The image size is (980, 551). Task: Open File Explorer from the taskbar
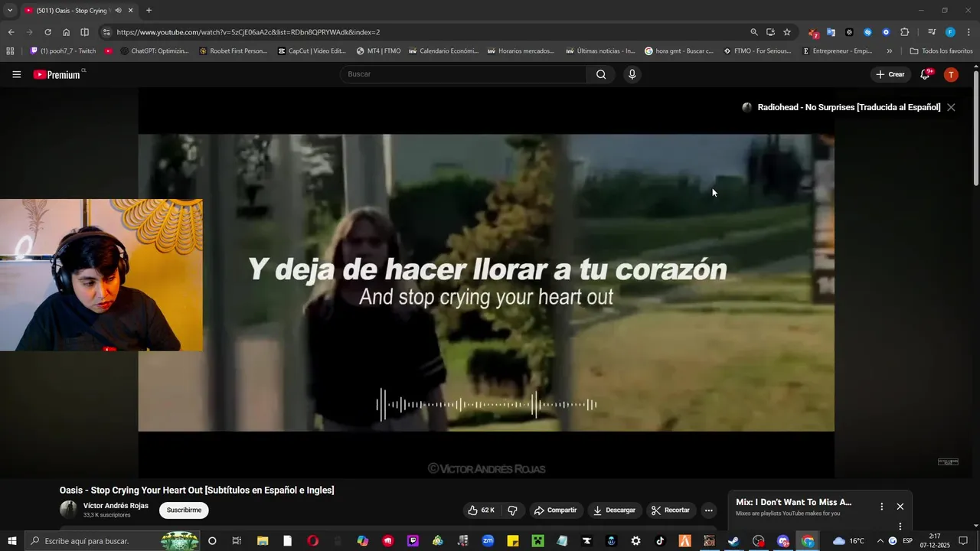(263, 541)
